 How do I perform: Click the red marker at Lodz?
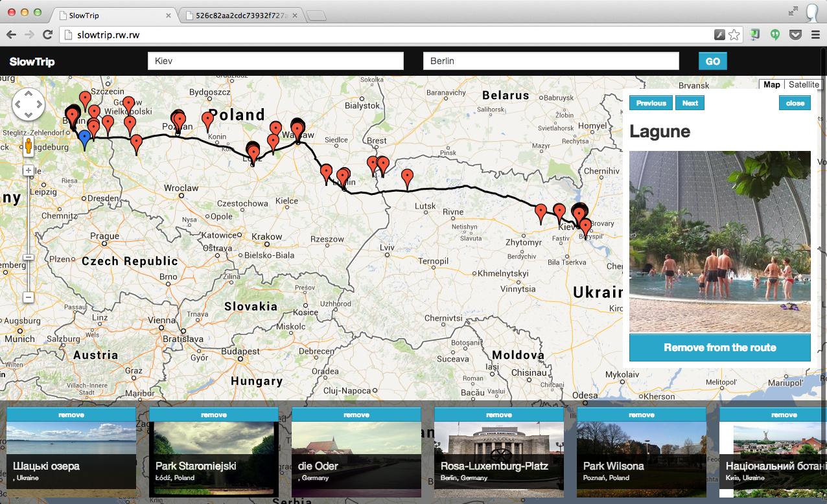pos(253,154)
